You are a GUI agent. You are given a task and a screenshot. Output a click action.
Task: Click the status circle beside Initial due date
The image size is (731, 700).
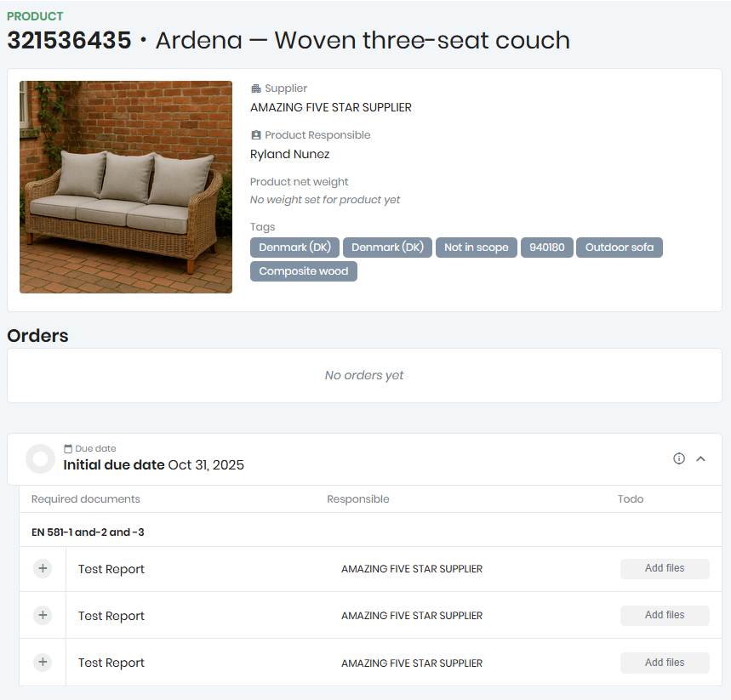click(x=40, y=458)
